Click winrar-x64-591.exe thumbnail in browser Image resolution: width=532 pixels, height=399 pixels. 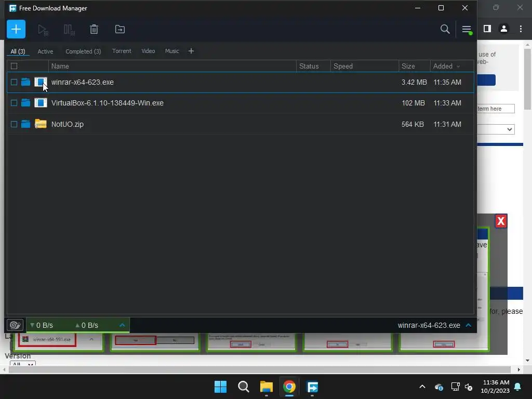[x=47, y=339]
